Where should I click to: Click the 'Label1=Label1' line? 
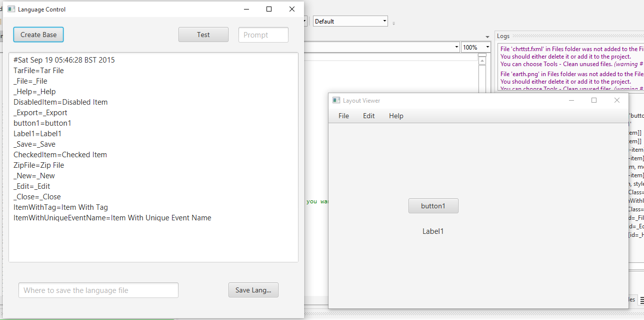pyautogui.click(x=37, y=134)
